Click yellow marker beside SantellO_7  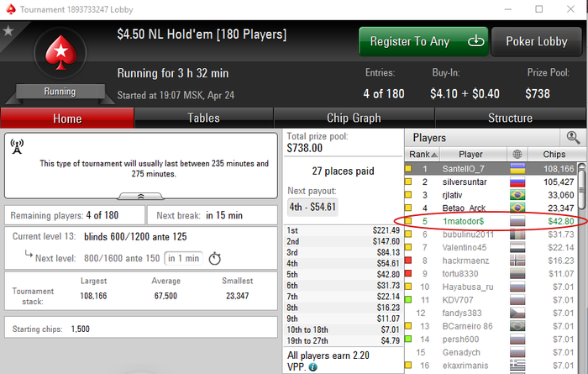click(x=408, y=169)
